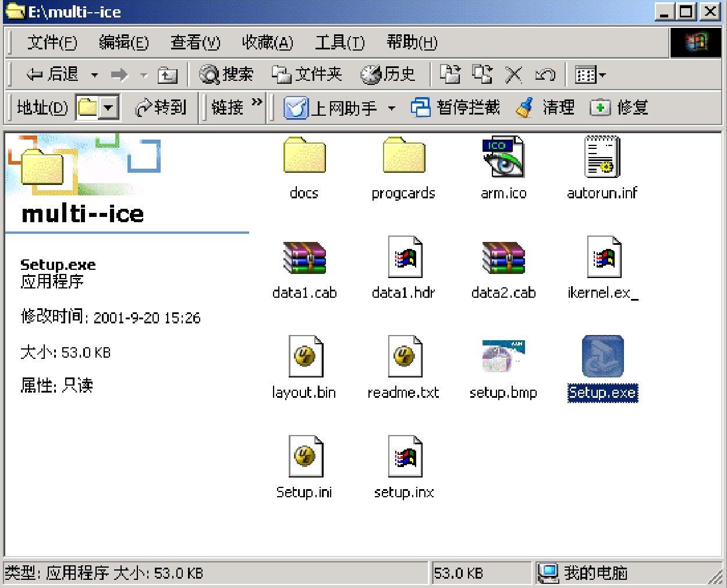
Task: Toggle 暂停拦截 pause blocking
Action: (x=459, y=108)
